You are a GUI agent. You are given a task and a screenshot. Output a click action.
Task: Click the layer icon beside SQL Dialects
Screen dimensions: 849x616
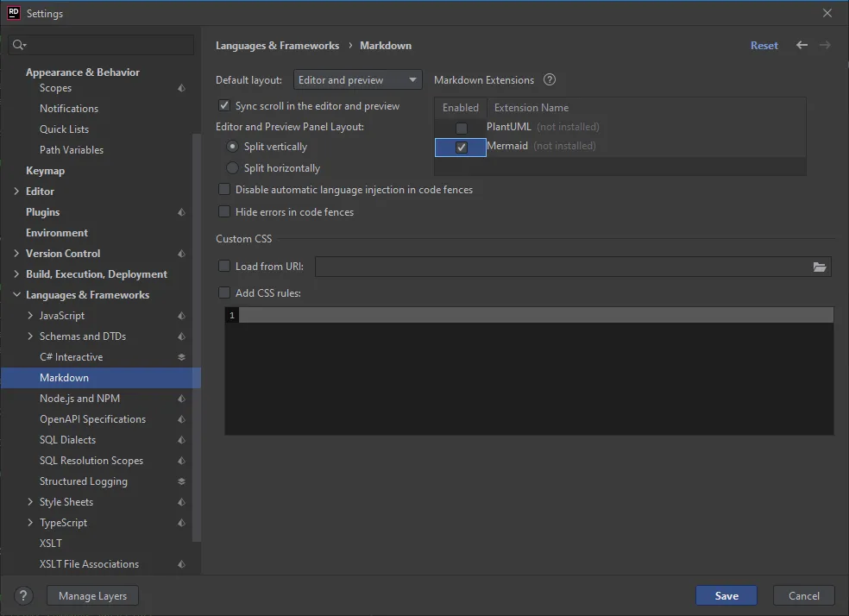tap(181, 439)
